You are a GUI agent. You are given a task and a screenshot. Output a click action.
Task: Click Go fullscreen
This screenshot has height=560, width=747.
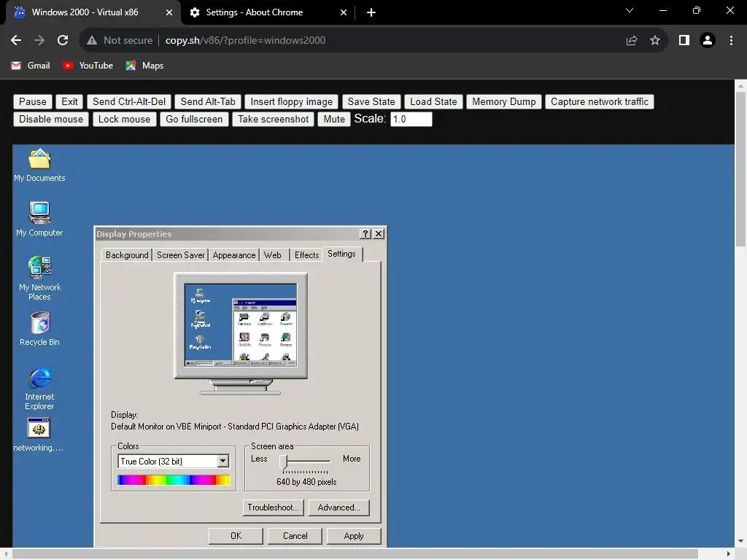click(x=194, y=120)
